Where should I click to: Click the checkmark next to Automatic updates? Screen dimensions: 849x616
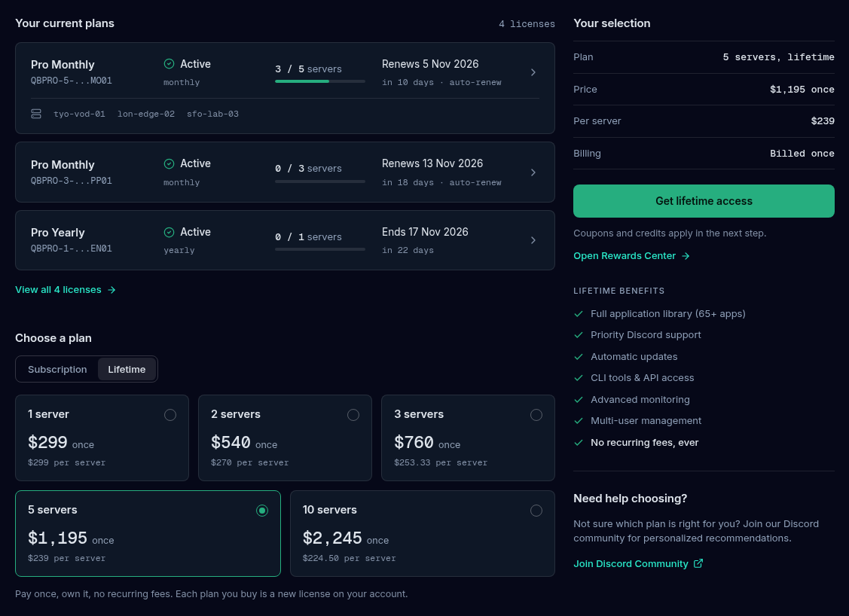pos(579,357)
